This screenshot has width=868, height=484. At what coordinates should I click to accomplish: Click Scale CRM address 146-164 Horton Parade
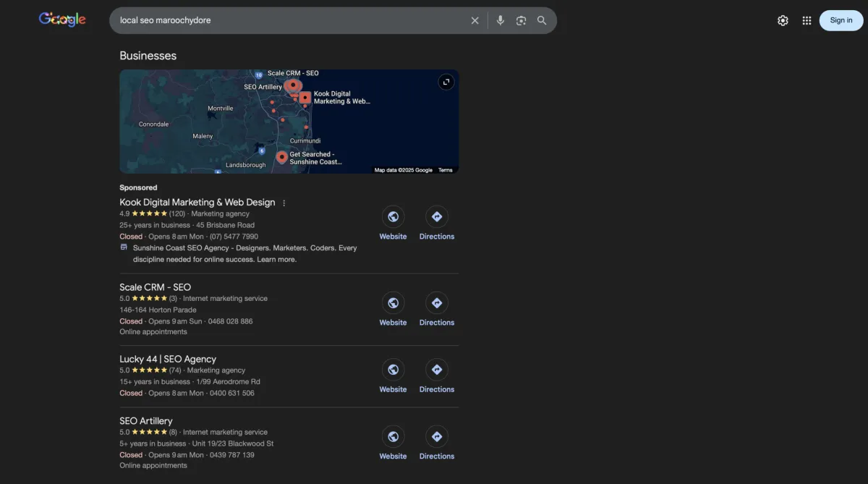point(158,310)
